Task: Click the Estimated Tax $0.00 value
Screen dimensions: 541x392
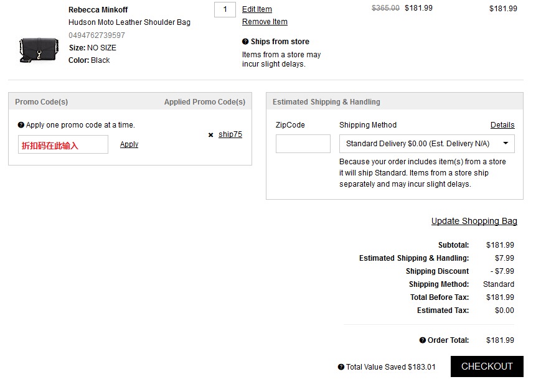Action: (x=504, y=310)
